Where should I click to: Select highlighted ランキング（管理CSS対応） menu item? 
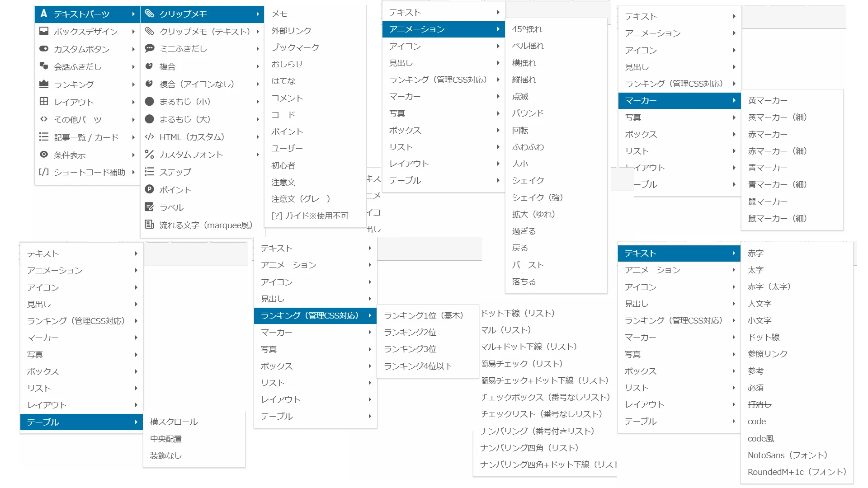(316, 315)
